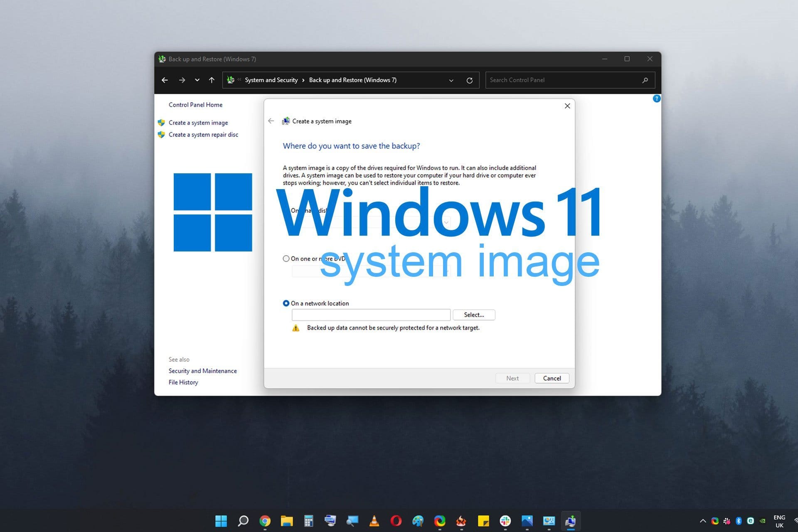This screenshot has width=798, height=532.
Task: Click the active Backup and Restore taskbar icon
Action: (x=571, y=521)
